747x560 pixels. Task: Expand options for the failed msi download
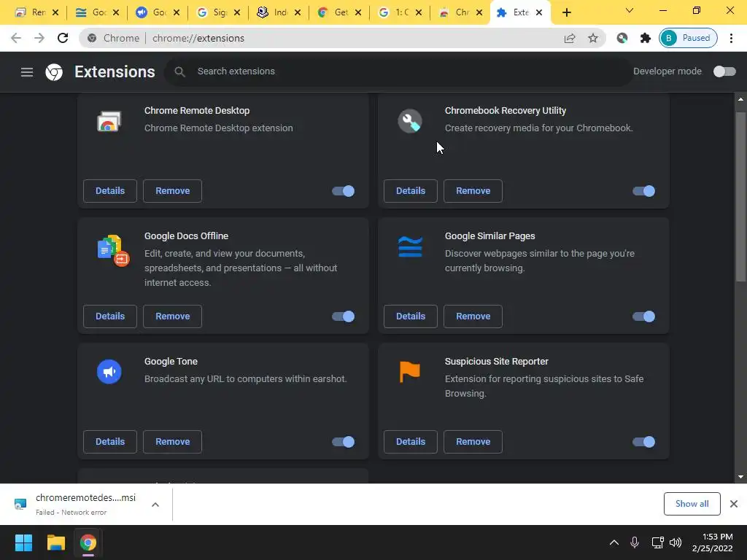(x=155, y=505)
